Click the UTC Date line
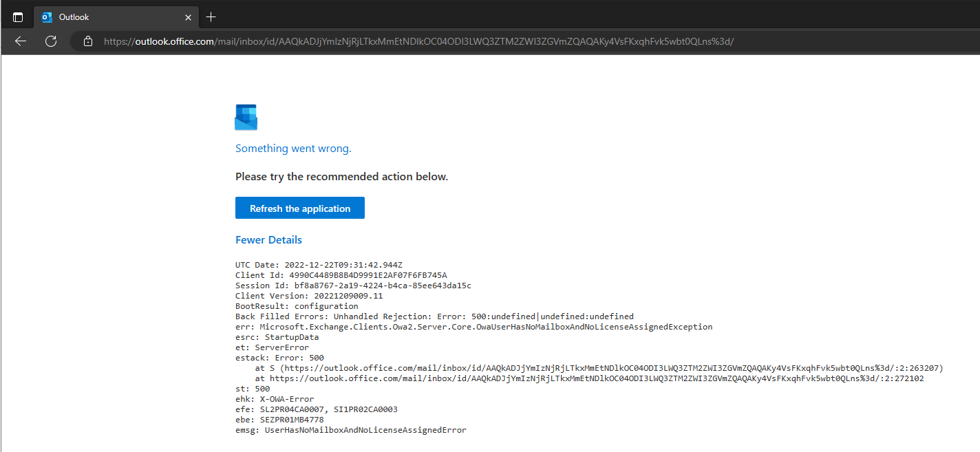 click(319, 265)
